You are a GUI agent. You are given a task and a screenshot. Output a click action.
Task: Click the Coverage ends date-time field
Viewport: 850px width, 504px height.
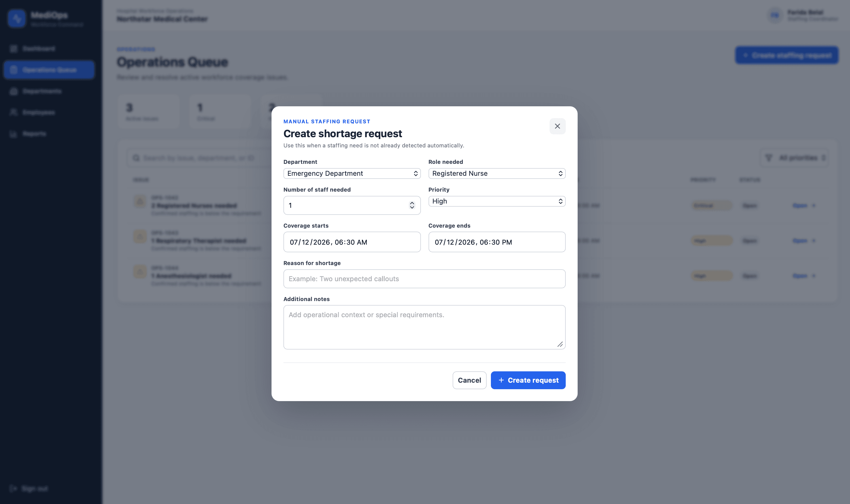497,242
